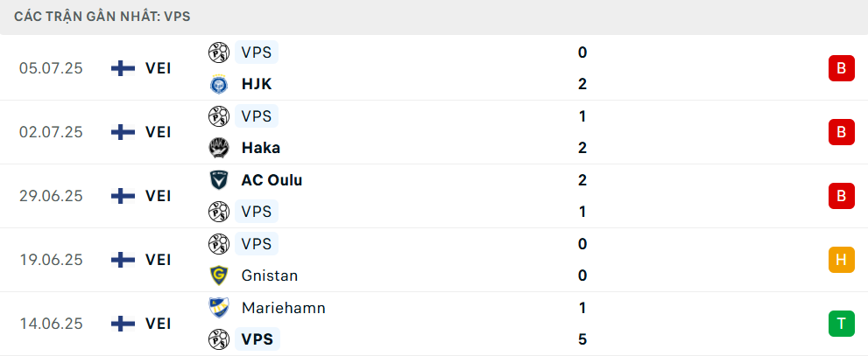Click the red B badge for HJK match
Viewport: 868px width, 356px height.
click(842, 68)
